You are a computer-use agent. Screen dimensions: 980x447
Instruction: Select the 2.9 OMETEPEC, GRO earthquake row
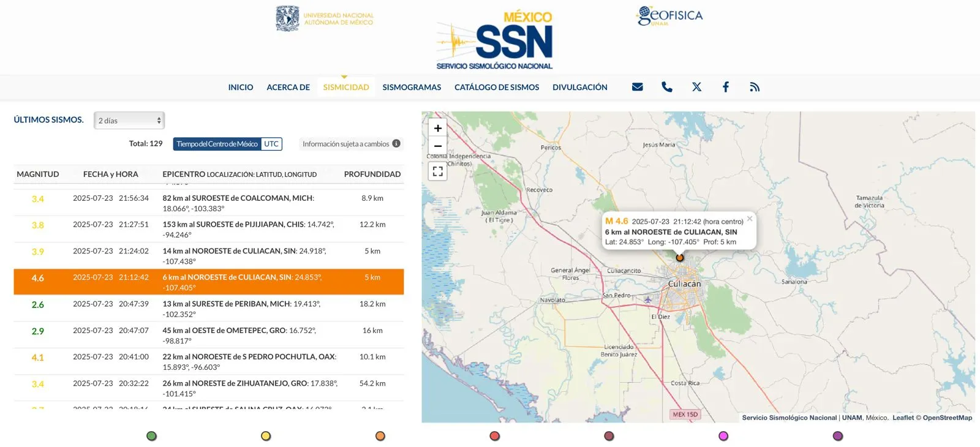coord(209,335)
